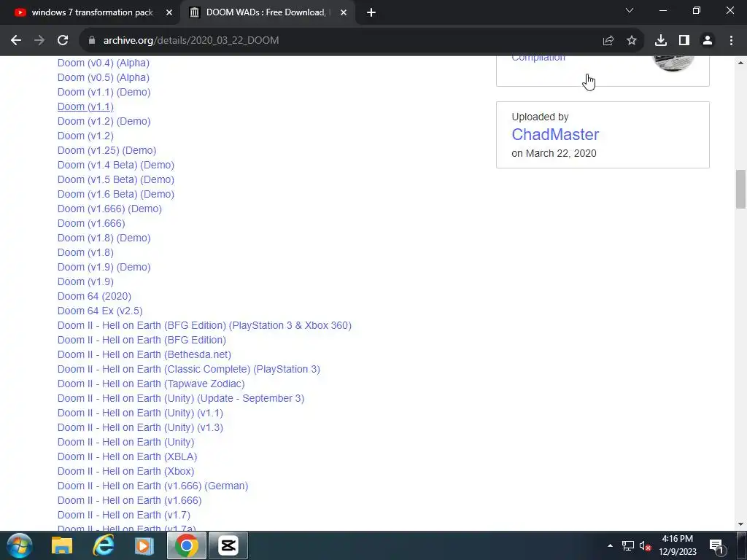
Task: Open Doom II Hell on Earth (XBLA) link
Action: (x=127, y=456)
